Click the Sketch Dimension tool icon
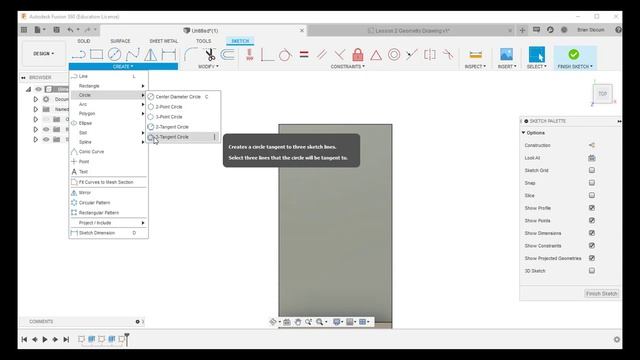The height and width of the screenshot is (360, 640). point(169,54)
